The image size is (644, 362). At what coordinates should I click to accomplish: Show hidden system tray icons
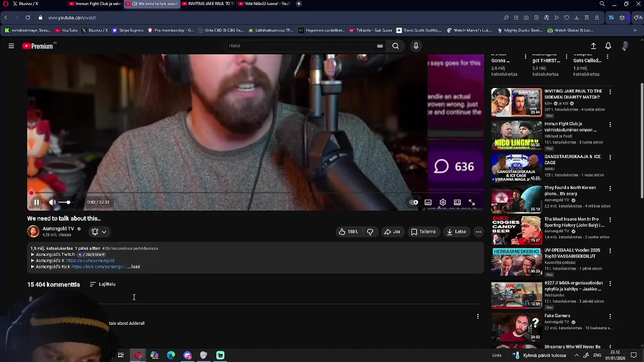(577, 355)
